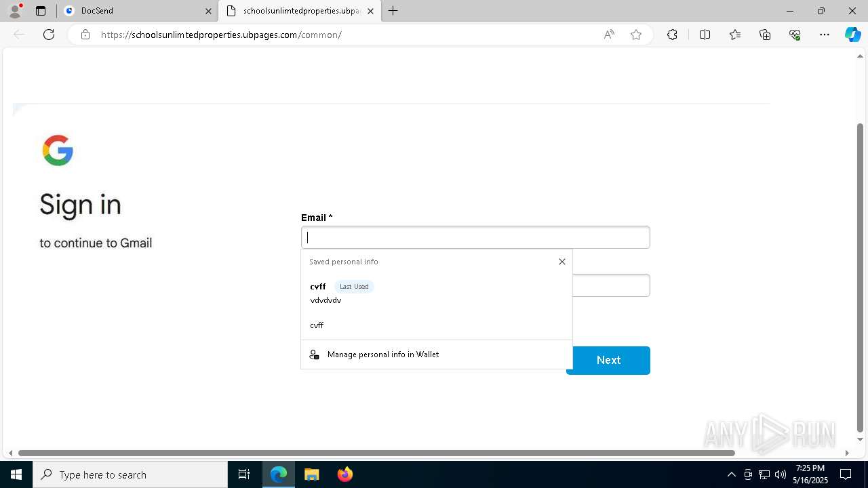This screenshot has width=868, height=488.
Task: Open Firefox from taskbar
Action: 344,474
